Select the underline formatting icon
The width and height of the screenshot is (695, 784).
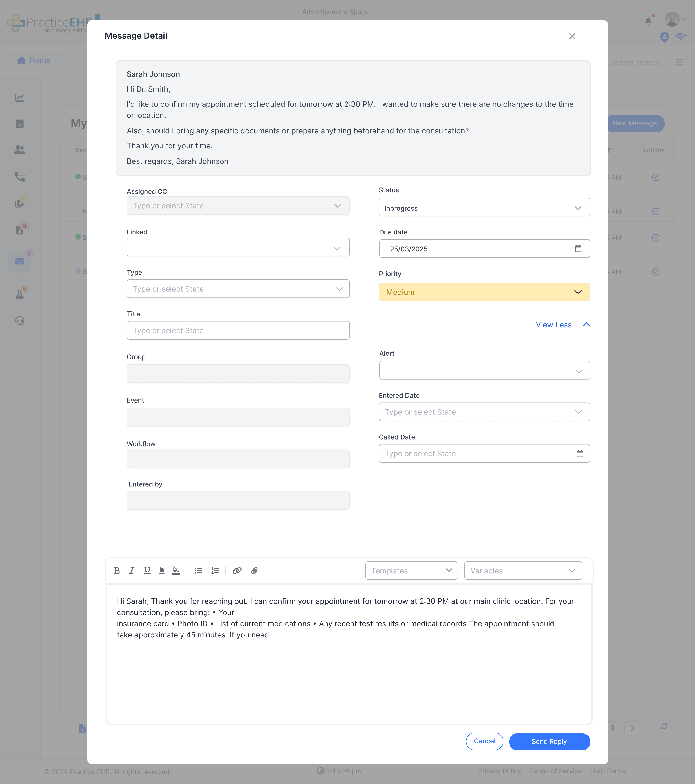click(147, 570)
